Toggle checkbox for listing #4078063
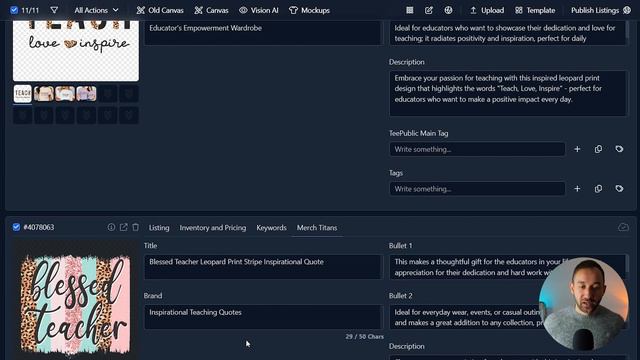This screenshot has width=640, height=360. [x=16, y=227]
